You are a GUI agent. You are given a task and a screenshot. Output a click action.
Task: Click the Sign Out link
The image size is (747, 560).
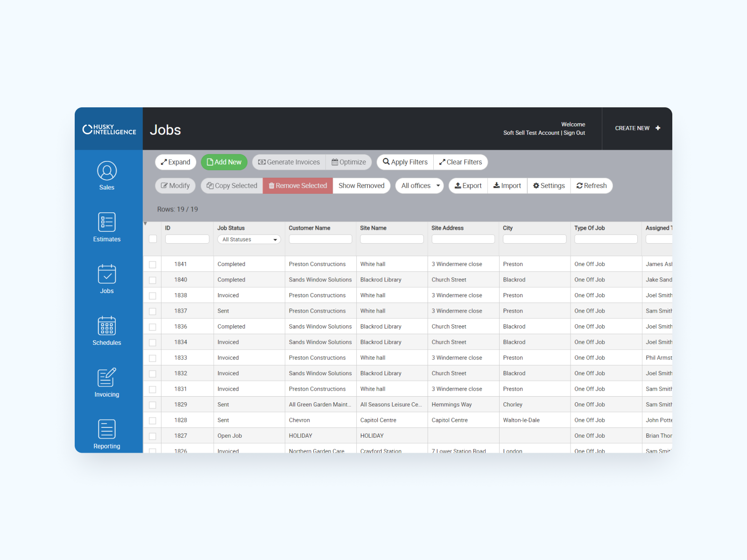574,133
